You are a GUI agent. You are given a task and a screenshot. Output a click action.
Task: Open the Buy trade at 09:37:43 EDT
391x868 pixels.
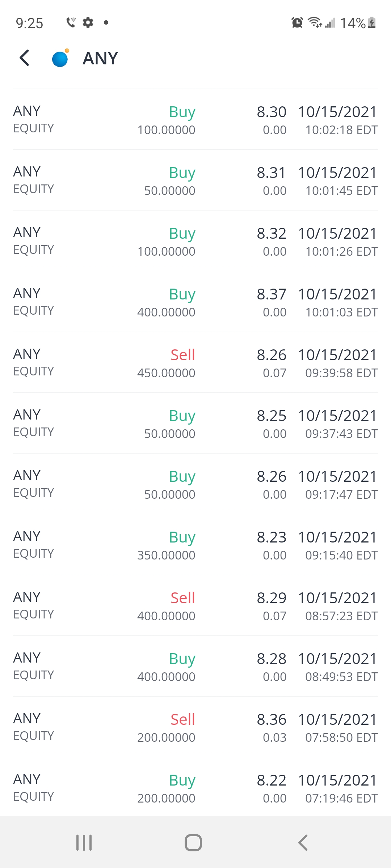pos(195,423)
